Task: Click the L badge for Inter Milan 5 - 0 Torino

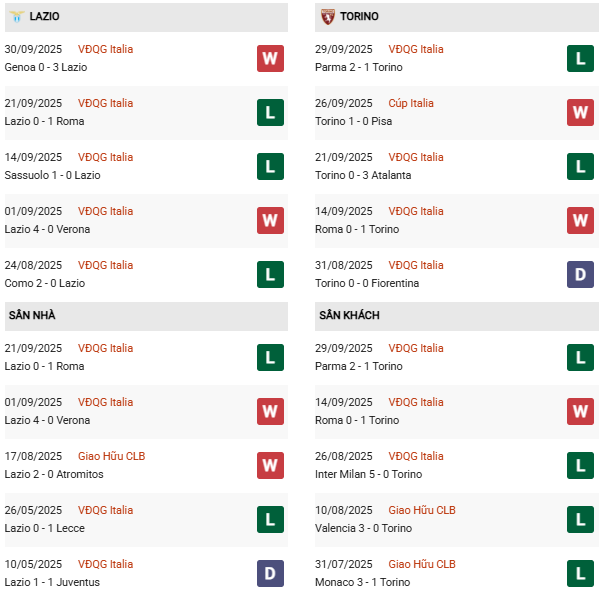Action: click(580, 465)
